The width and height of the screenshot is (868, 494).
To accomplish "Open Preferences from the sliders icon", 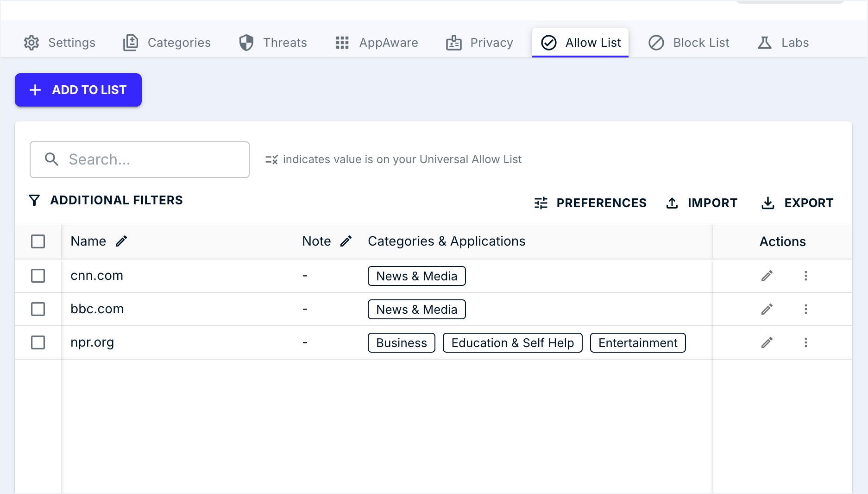I will tap(541, 203).
